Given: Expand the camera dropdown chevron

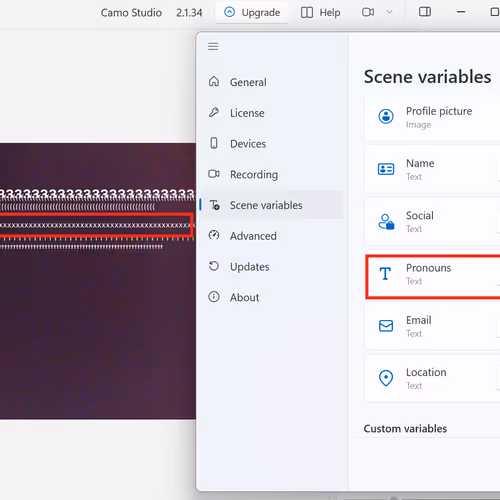Looking at the screenshot, I should click(389, 12).
